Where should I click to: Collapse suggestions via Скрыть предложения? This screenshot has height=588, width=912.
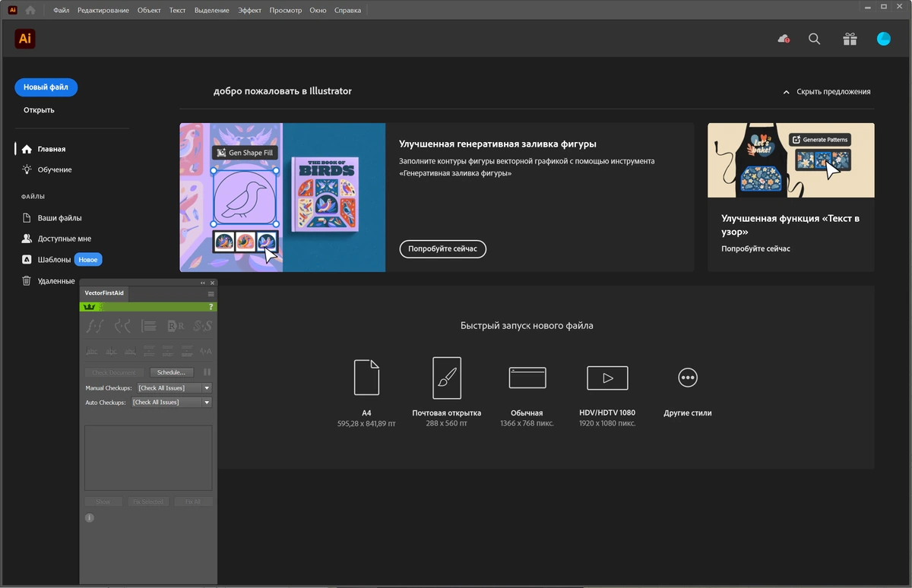[826, 91]
